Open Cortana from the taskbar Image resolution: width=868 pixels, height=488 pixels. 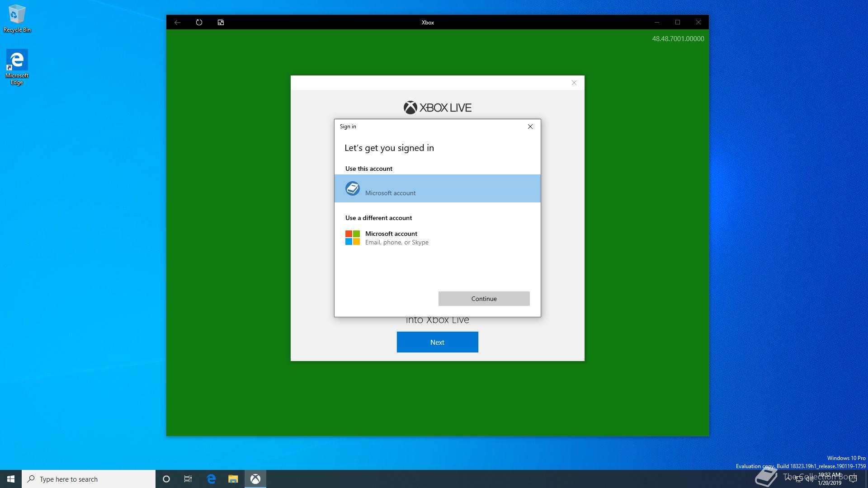click(x=166, y=479)
